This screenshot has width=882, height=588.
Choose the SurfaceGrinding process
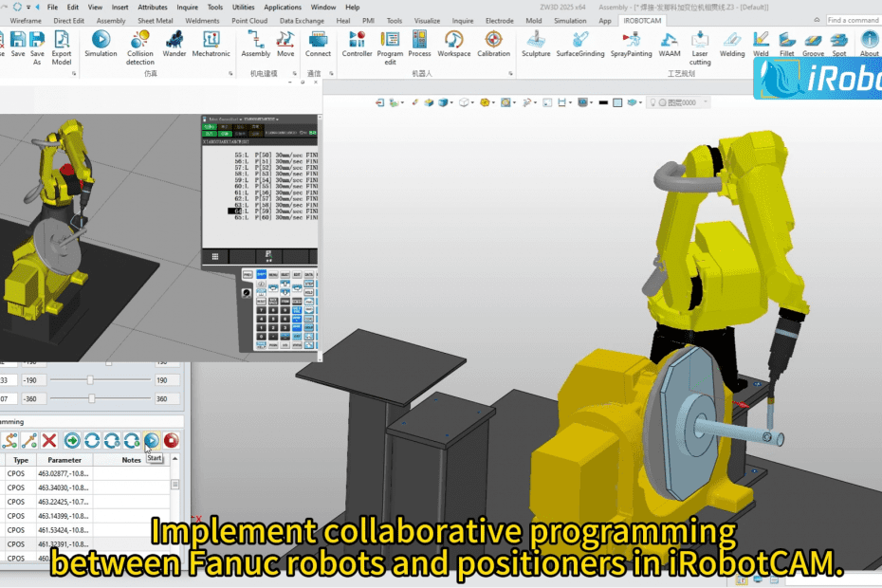(580, 45)
